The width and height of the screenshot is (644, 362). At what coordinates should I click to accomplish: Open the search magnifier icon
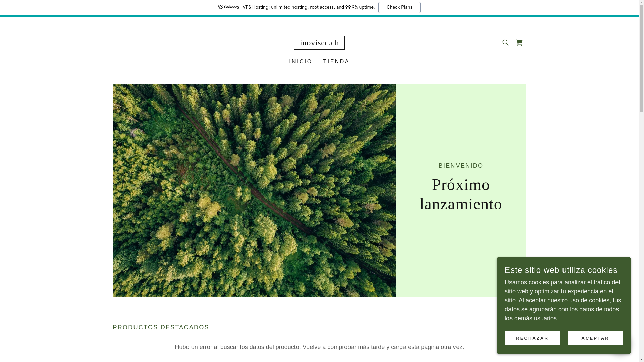click(505, 43)
